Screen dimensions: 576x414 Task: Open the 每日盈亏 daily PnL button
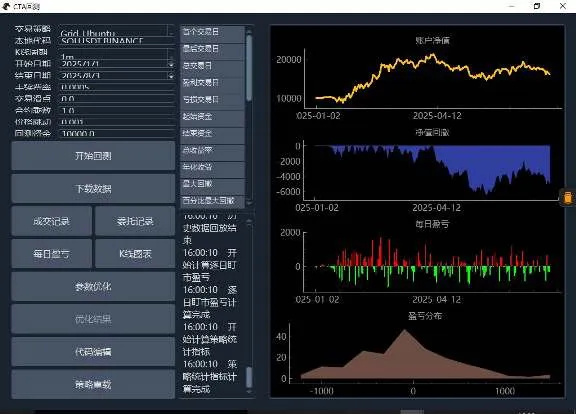51,254
